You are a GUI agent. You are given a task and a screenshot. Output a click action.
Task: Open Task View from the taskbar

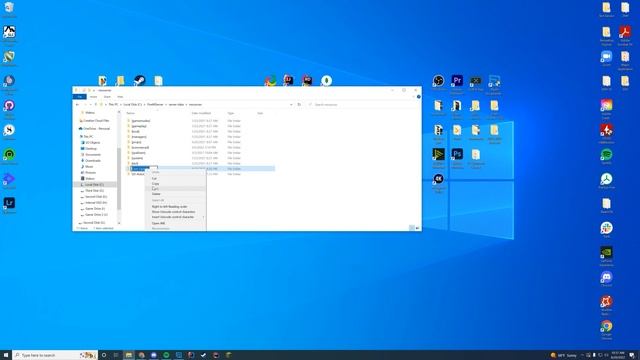pos(116,355)
